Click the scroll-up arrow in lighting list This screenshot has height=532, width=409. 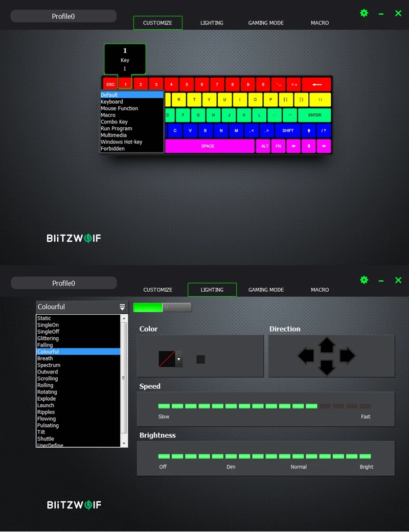[x=124, y=318]
